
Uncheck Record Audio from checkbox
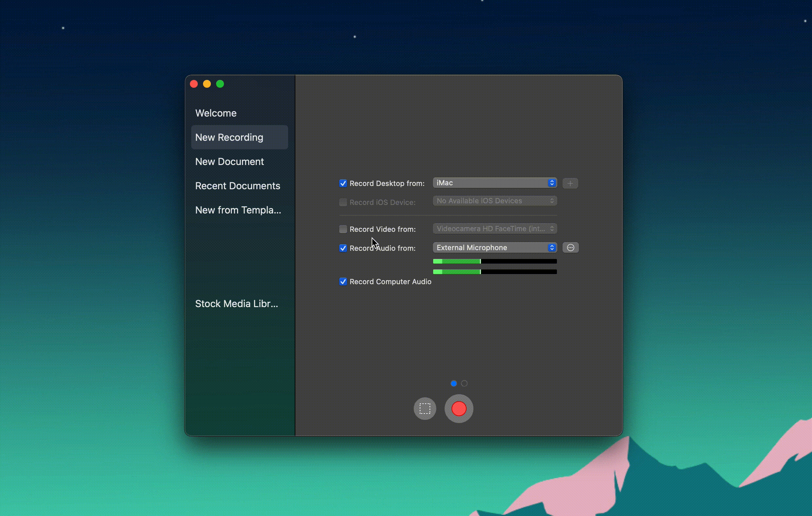(342, 248)
